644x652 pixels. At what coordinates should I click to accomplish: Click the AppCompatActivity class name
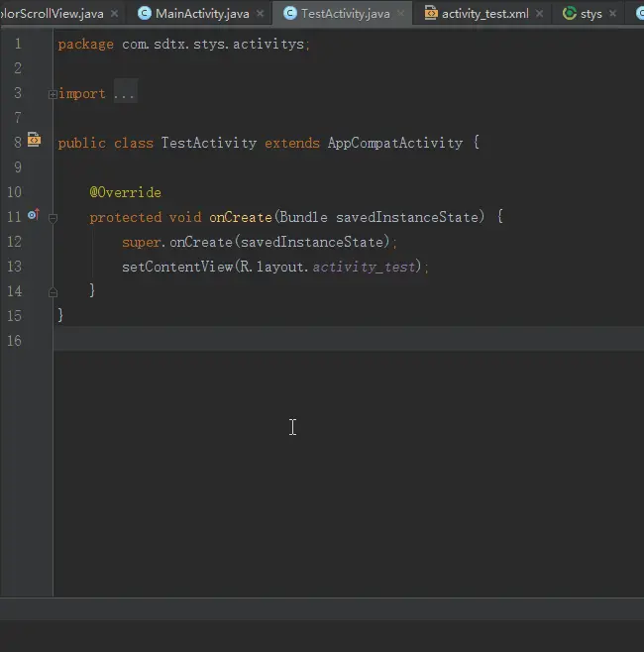(x=395, y=143)
